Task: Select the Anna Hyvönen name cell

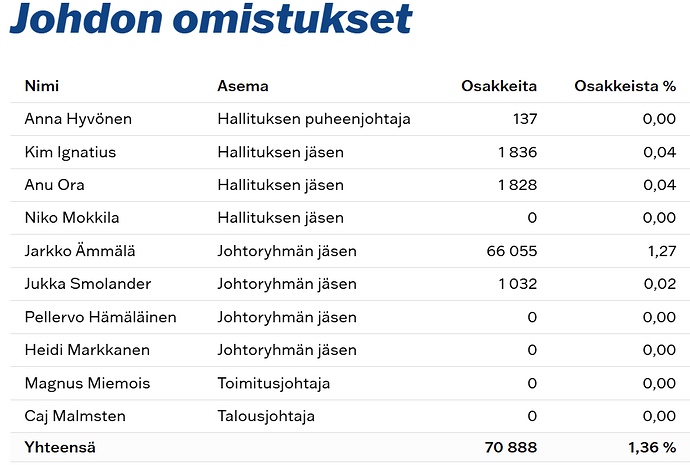Action: click(78, 119)
